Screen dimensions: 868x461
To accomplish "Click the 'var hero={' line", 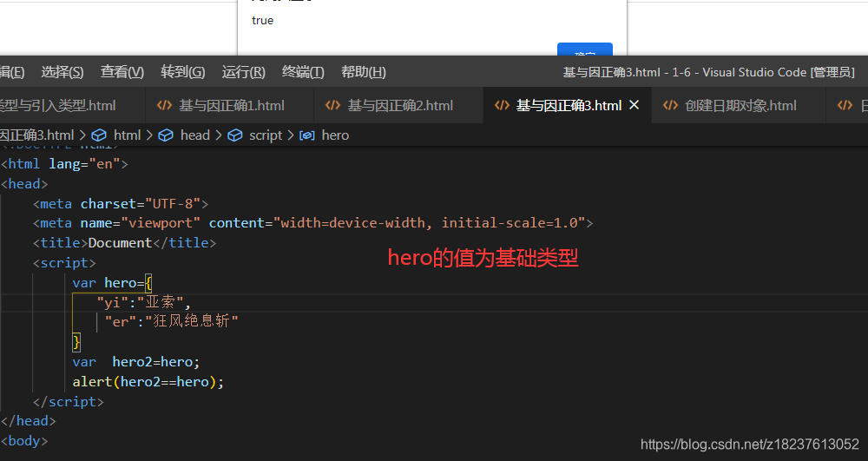I will pyautogui.click(x=112, y=283).
